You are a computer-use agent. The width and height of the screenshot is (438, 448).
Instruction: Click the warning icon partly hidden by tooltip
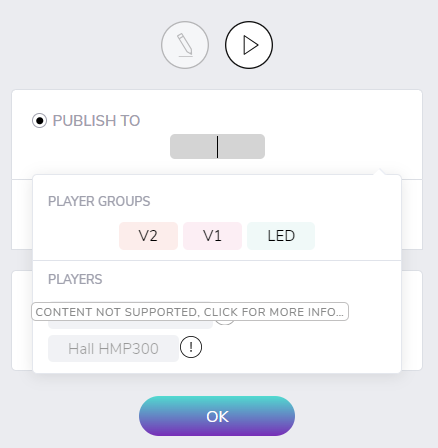[225, 322]
